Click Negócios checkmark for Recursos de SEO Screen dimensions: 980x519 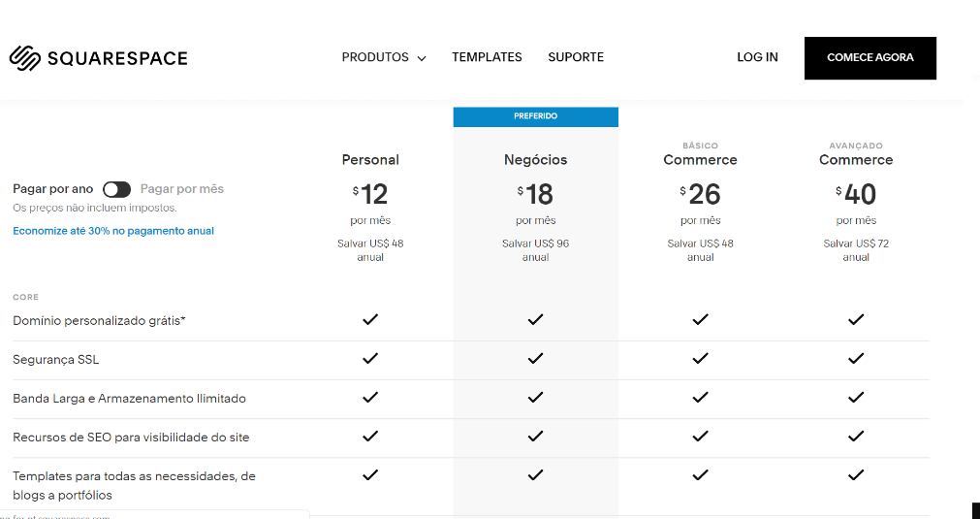[536, 436]
